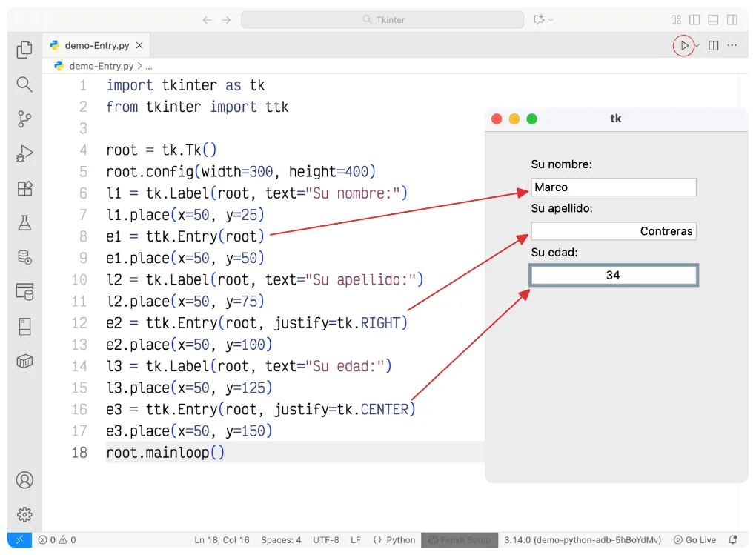The image size is (756, 555).
Task: Toggle the primary side bar layout button
Action: point(694,20)
